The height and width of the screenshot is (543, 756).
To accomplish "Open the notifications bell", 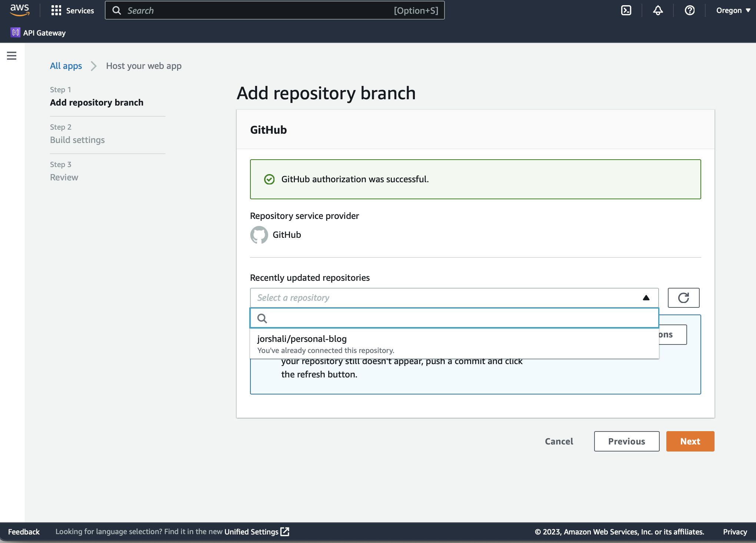I will [x=658, y=10].
